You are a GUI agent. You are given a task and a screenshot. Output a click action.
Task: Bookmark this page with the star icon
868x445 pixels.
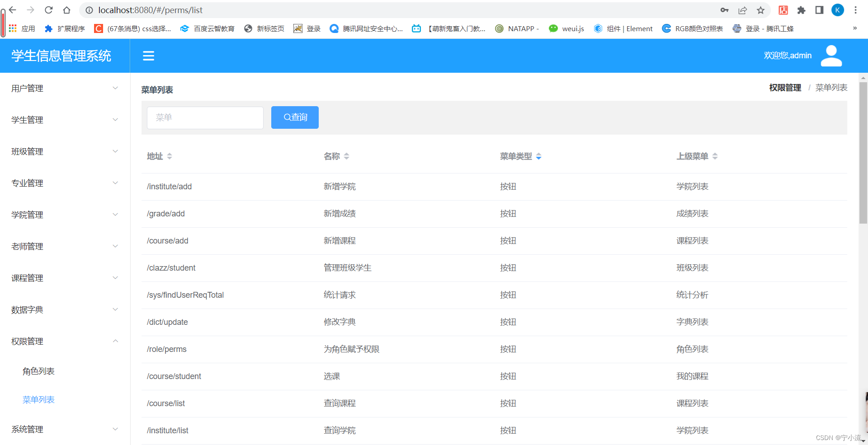pyautogui.click(x=761, y=10)
